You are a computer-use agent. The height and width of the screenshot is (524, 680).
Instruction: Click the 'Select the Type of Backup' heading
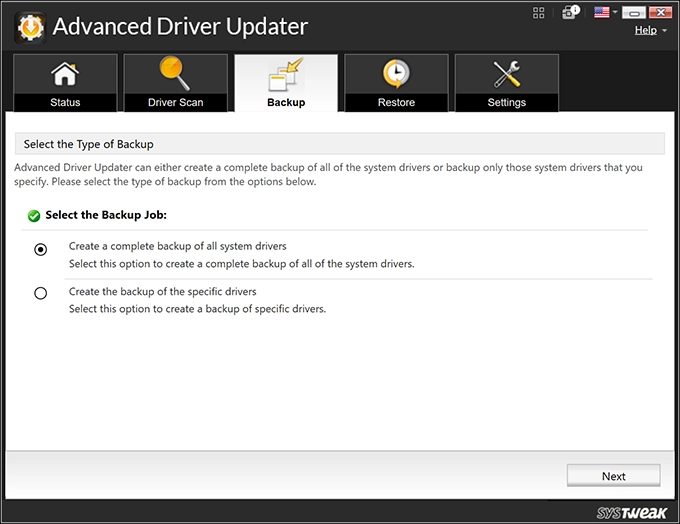(x=88, y=144)
